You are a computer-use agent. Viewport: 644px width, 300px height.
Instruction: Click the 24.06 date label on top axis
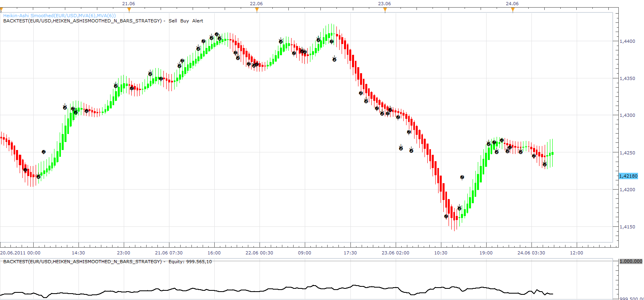click(512, 4)
